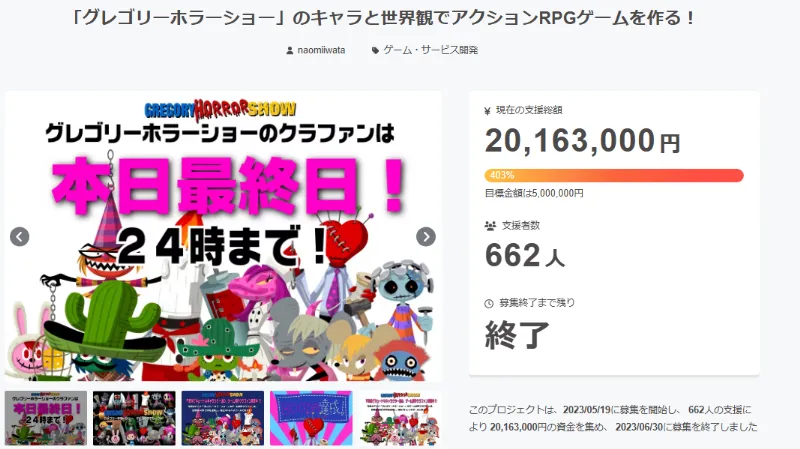Select the third blue background thumbnail
Image resolution: width=800 pixels, height=449 pixels.
[223, 418]
